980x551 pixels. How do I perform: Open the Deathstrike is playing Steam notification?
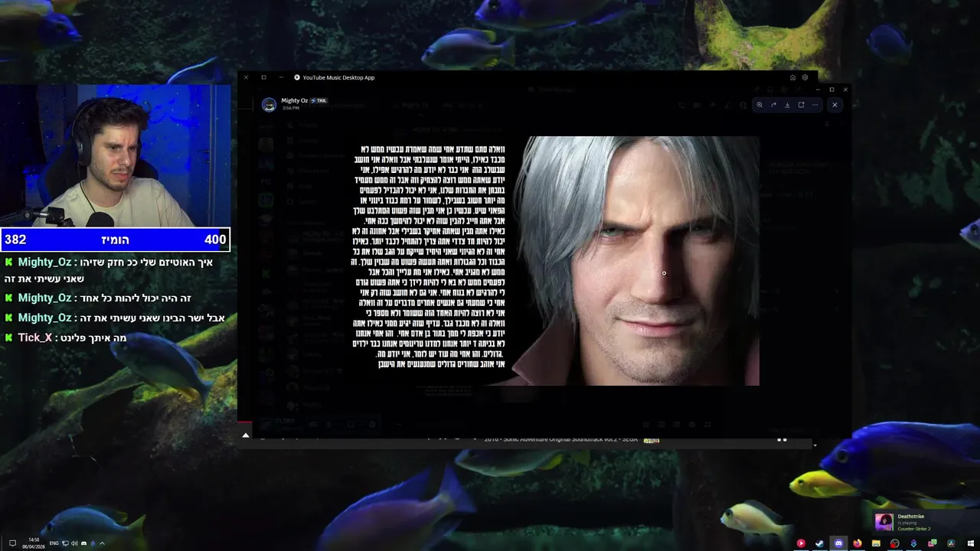tap(925, 522)
